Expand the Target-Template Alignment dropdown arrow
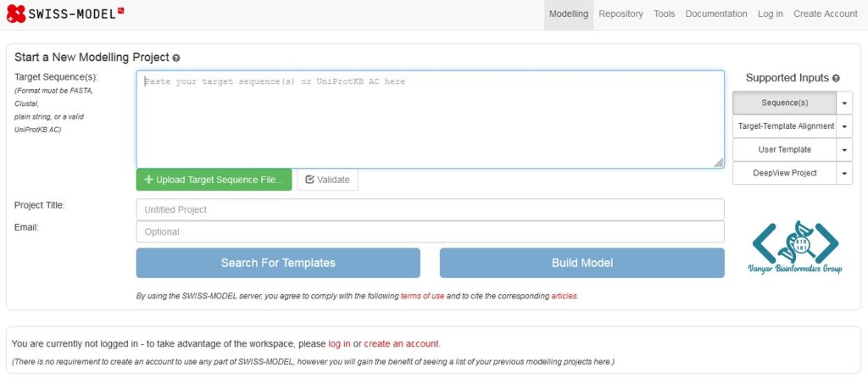The height and width of the screenshot is (384, 868). pos(844,126)
